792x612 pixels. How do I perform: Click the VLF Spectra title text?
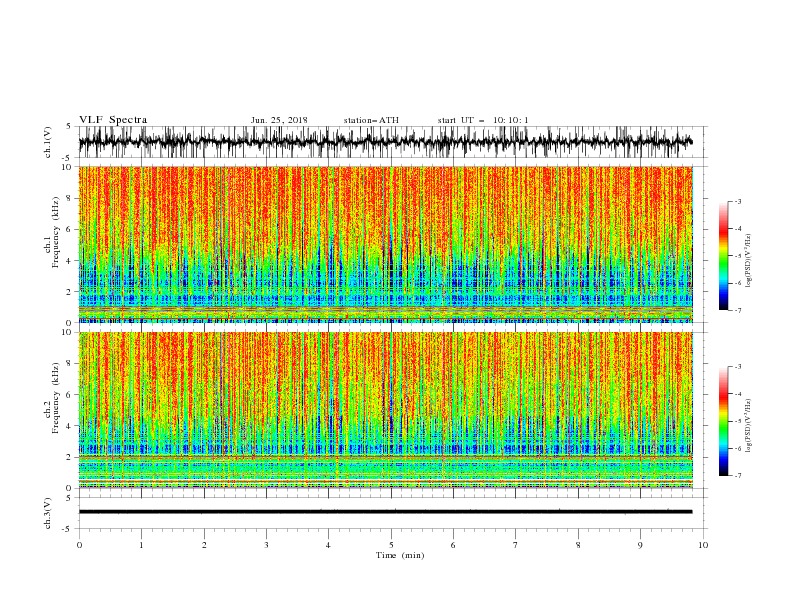(x=113, y=120)
